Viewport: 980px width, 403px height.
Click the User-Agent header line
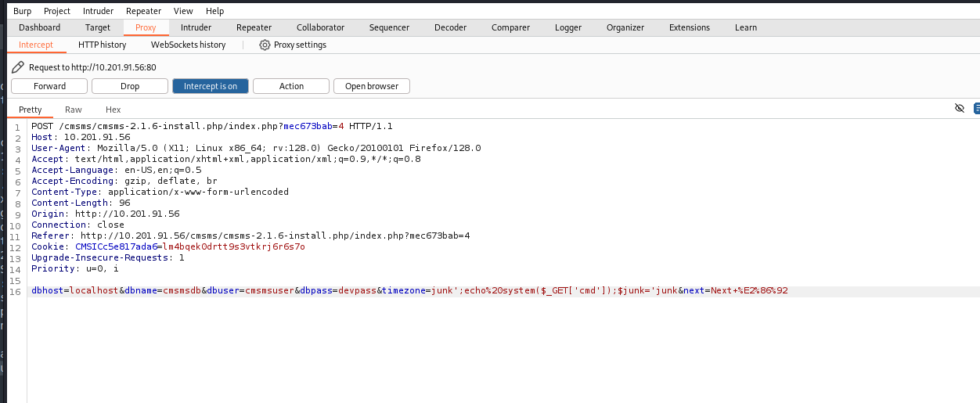tap(256, 148)
